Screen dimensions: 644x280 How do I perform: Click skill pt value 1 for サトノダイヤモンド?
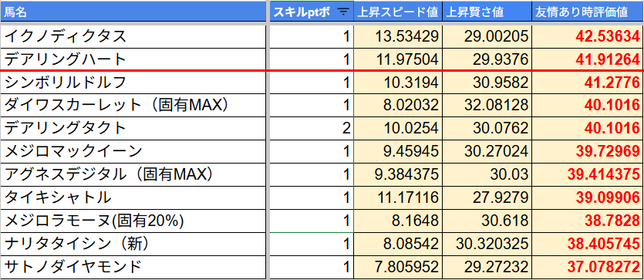(x=311, y=267)
